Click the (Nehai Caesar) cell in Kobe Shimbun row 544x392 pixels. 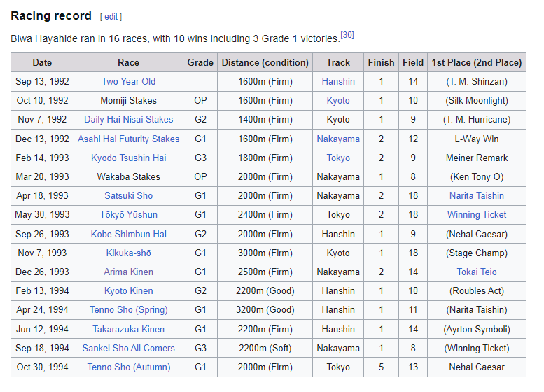coord(477,234)
